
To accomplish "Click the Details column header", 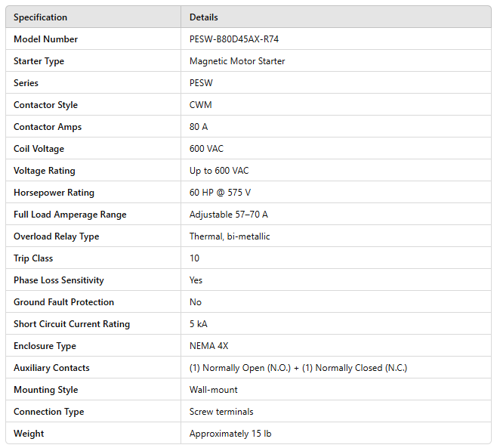I will tap(204, 17).
